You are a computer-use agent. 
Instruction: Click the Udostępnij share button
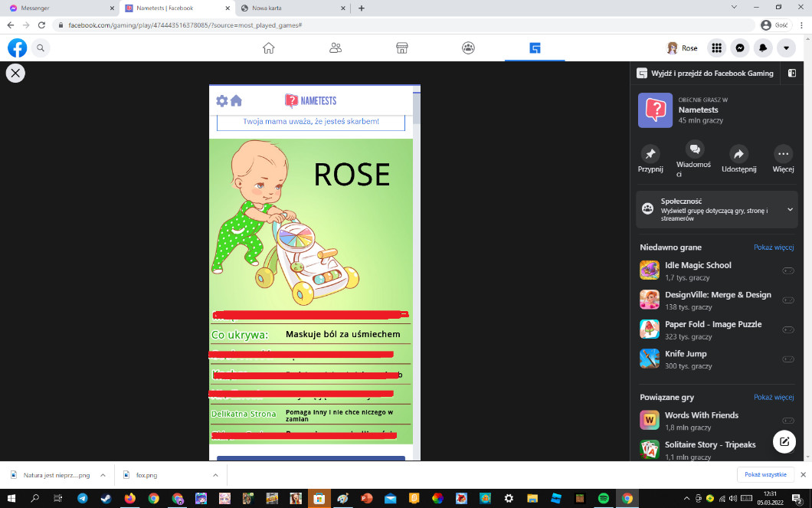[x=738, y=153]
